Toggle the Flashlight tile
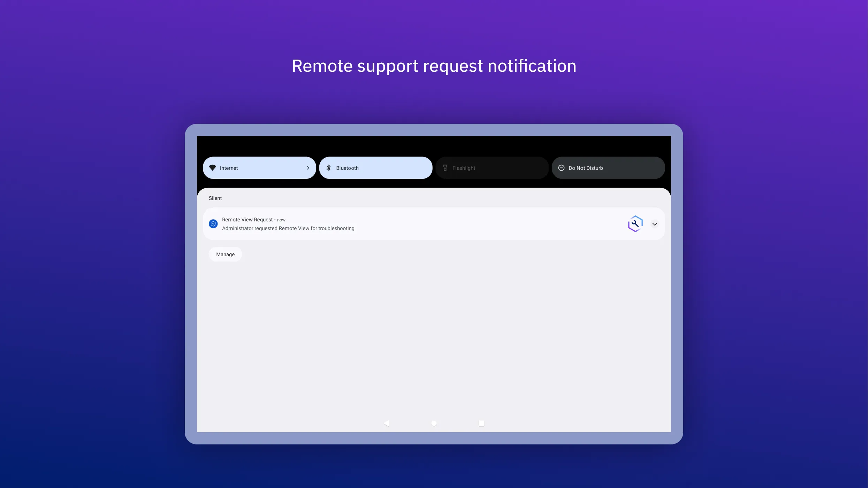 [492, 168]
